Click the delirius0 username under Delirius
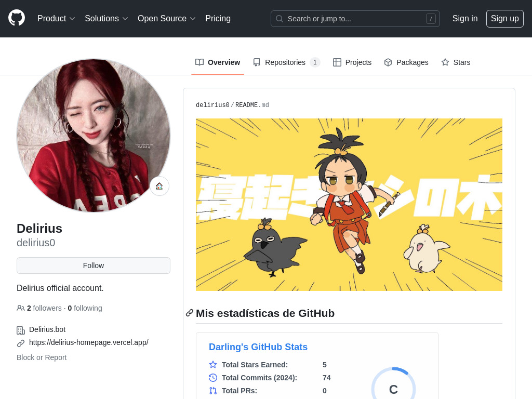532x399 pixels. (36, 243)
